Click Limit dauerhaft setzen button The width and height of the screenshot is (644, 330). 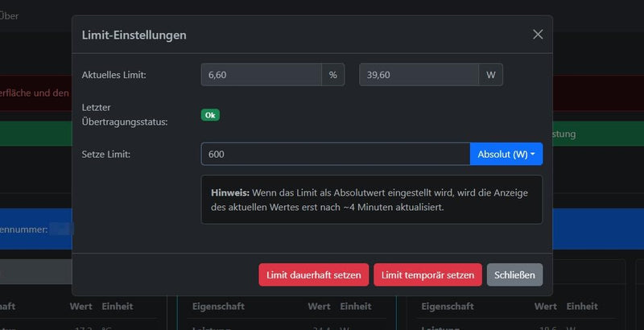(314, 274)
